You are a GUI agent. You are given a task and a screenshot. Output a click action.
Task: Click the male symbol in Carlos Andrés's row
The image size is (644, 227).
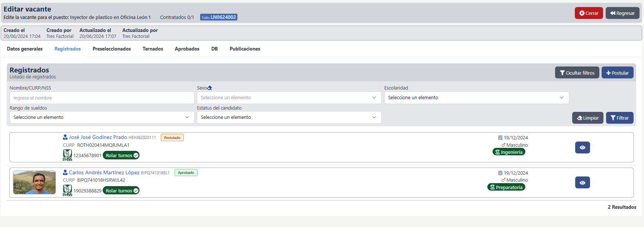[x=503, y=180]
